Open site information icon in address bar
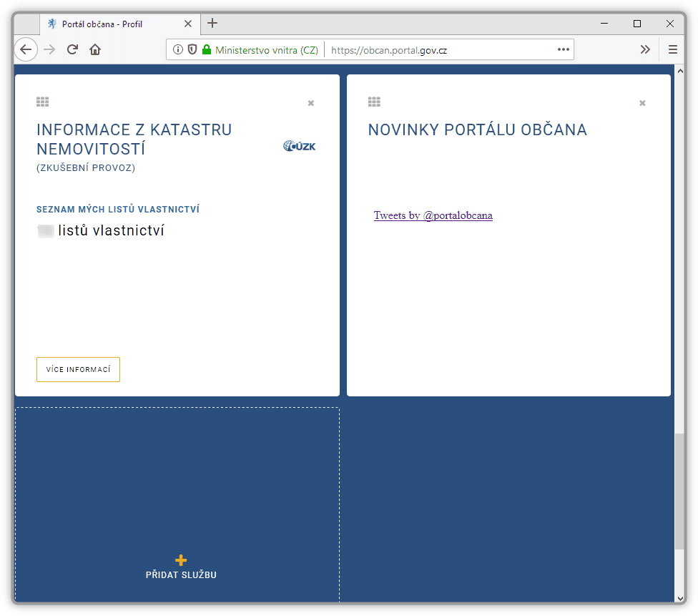This screenshot has width=698, height=616. (178, 50)
